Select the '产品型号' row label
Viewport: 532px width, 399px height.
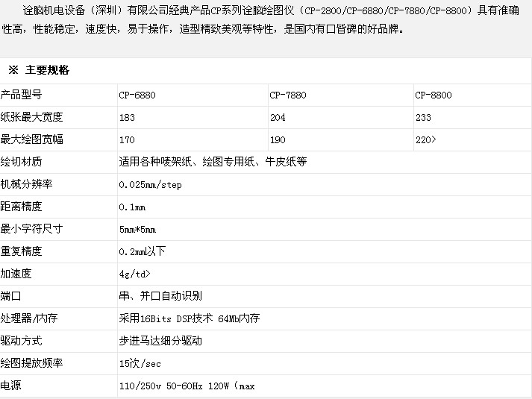tap(21, 95)
